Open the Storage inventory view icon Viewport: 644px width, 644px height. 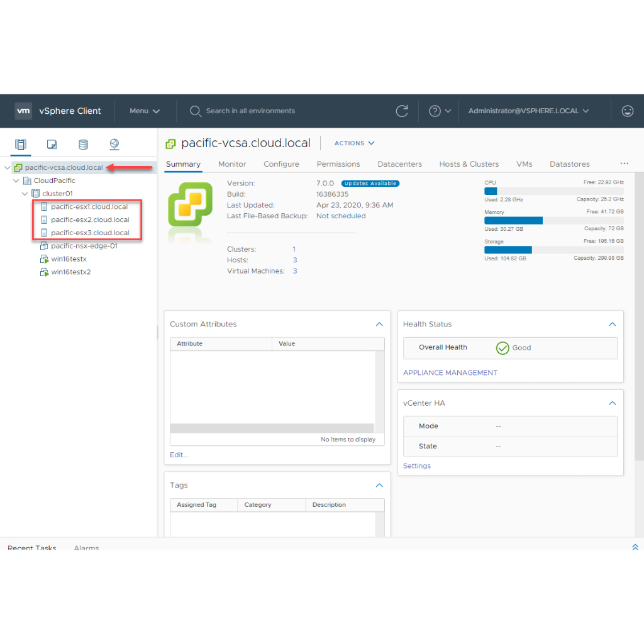click(83, 144)
